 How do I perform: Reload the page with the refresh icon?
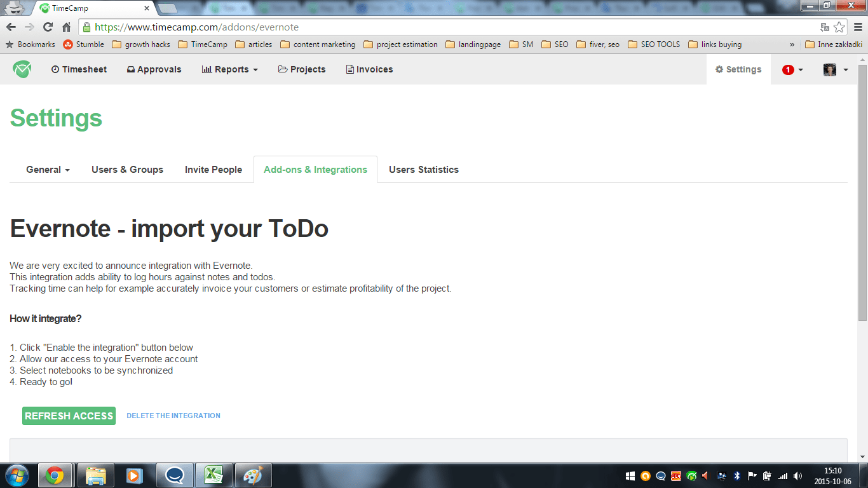coord(48,27)
